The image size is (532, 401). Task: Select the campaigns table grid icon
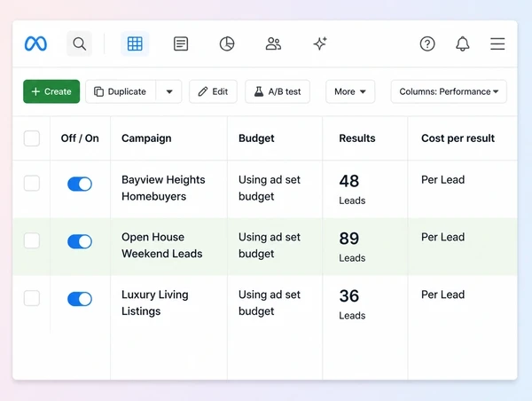click(x=135, y=43)
